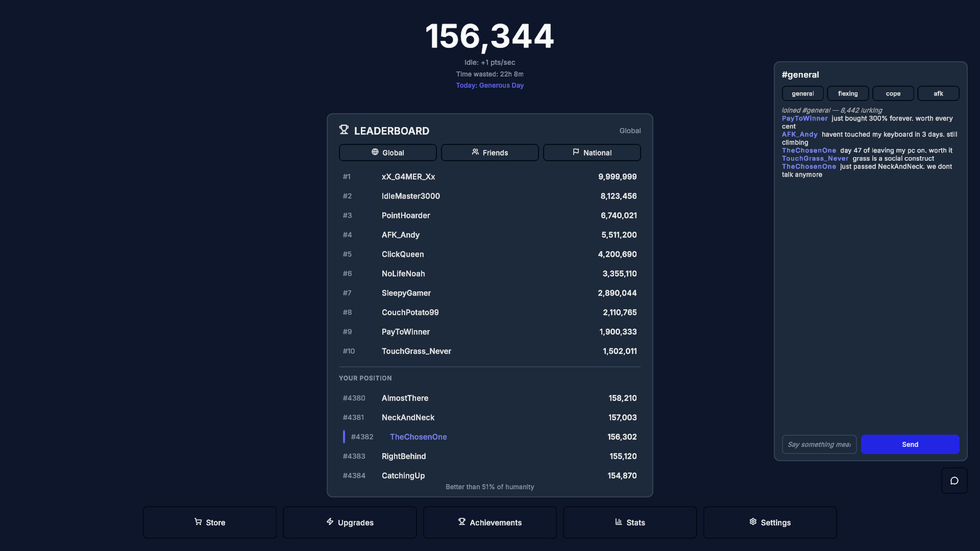The width and height of the screenshot is (980, 551).
Task: Select the general chat channel
Action: click(803, 93)
